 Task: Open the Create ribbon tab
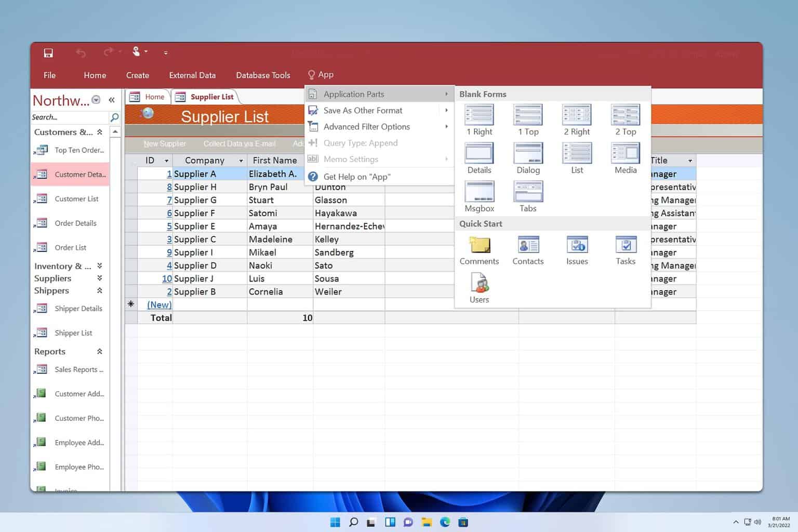[138, 75]
